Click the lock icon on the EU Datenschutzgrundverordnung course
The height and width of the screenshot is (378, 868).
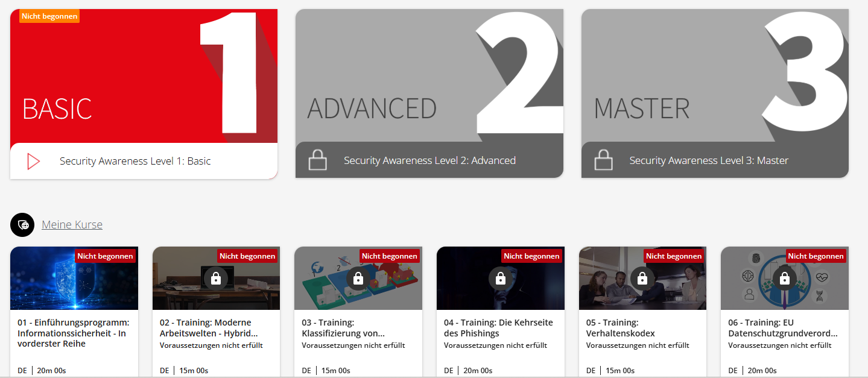point(784,279)
